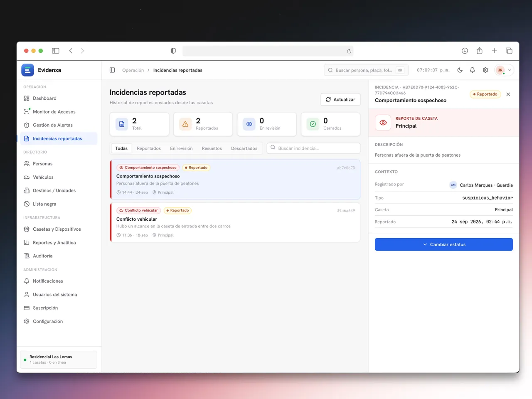The width and height of the screenshot is (532, 399).
Task: Open Notificaciones settings page
Action: 59,281
